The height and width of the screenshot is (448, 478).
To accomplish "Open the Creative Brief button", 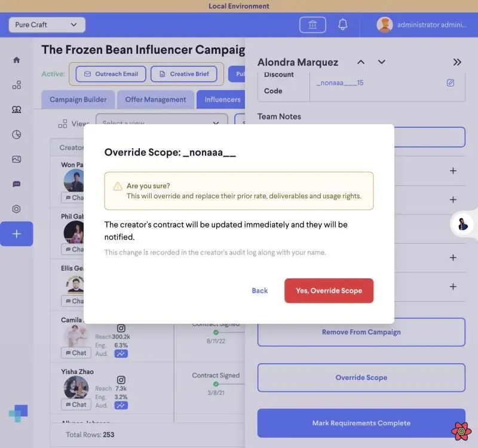I will 184,74.
